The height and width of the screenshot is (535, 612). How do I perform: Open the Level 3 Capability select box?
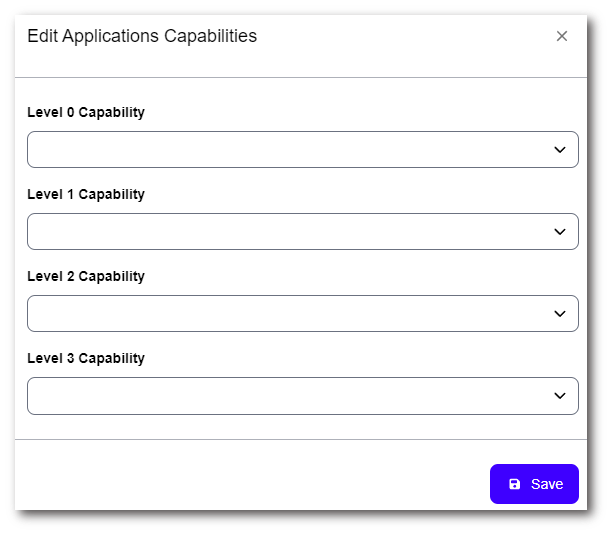(290, 396)
